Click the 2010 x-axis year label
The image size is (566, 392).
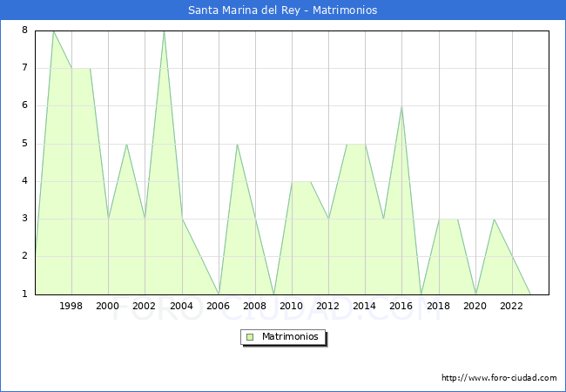pos(291,306)
